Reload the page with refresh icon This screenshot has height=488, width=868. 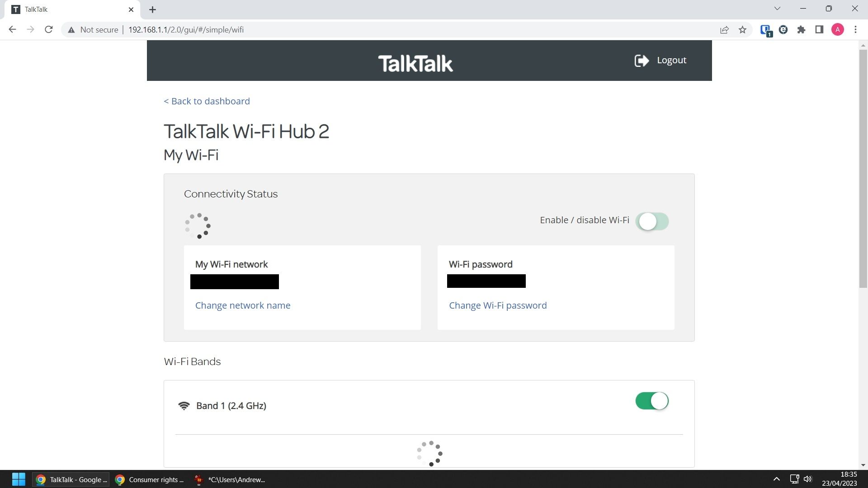(49, 30)
